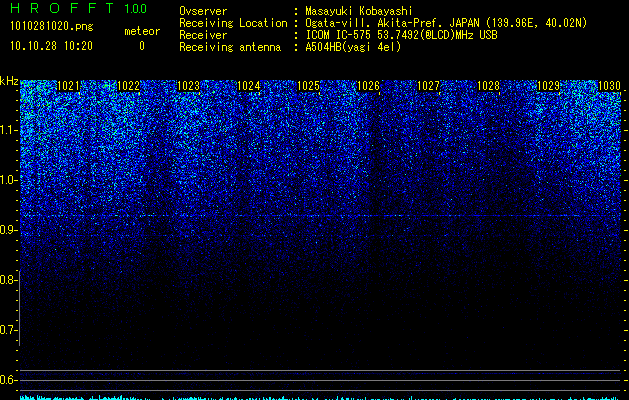Click the HROFFT 1.0.0 title text
This screenshot has height=400, width=629.
[78, 8]
